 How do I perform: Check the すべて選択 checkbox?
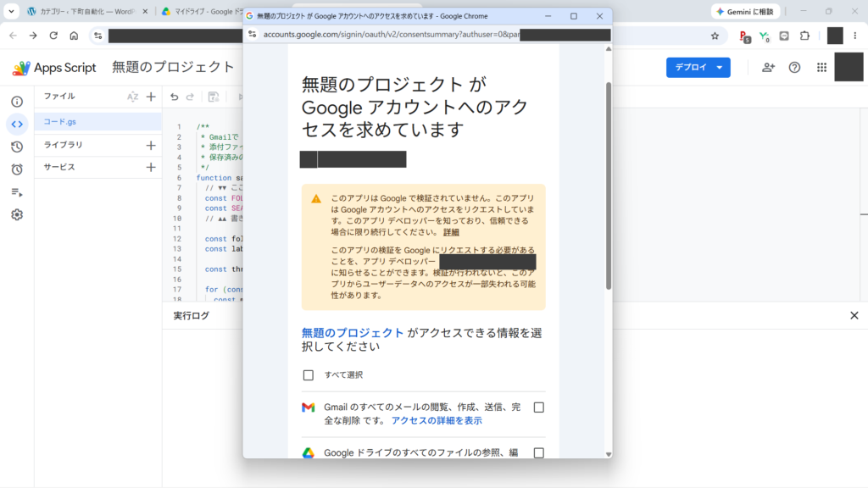coord(309,375)
